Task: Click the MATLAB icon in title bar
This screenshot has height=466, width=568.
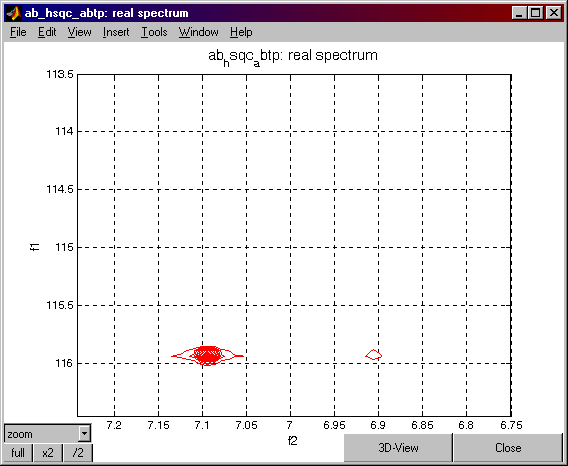Action: [14, 13]
